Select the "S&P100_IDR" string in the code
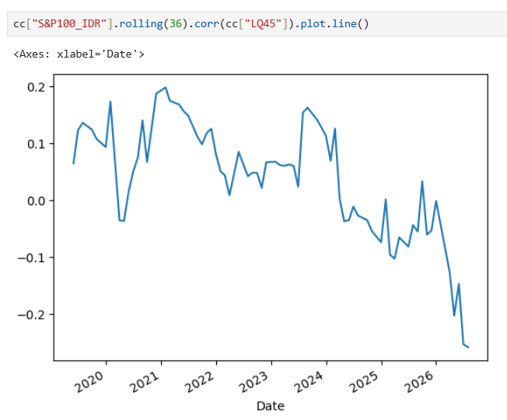 [69, 24]
